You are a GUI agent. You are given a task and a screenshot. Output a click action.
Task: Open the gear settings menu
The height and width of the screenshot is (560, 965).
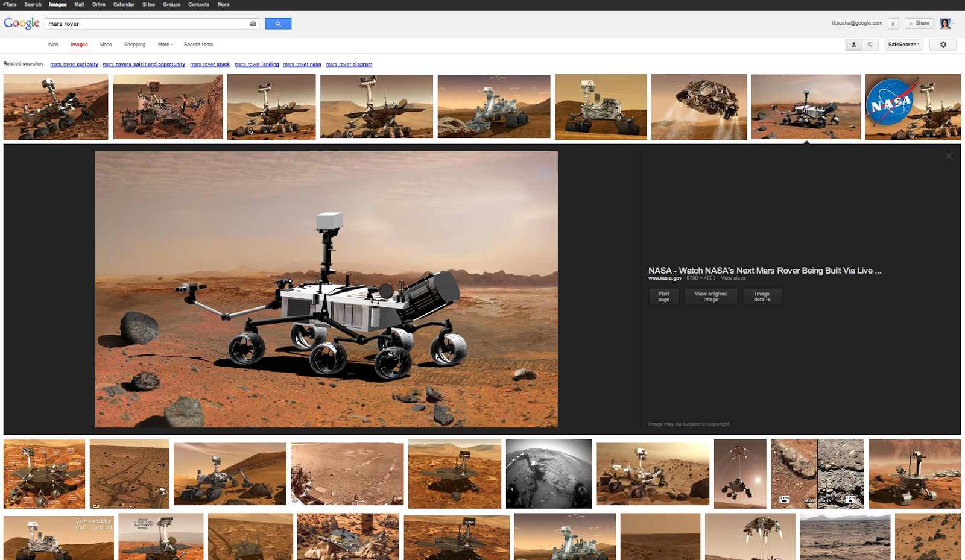943,45
